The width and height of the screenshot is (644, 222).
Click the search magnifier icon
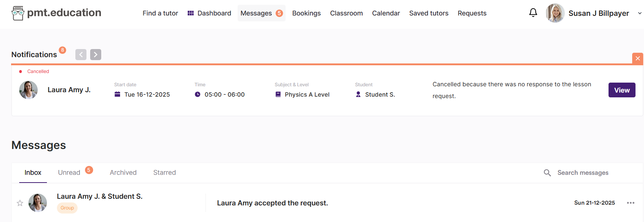(547, 173)
